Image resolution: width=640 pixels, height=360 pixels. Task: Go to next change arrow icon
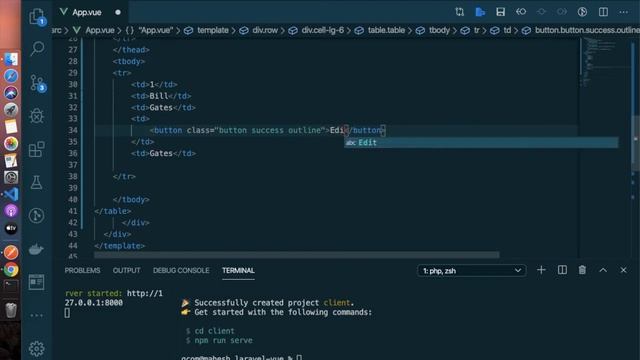pyautogui.click(x=562, y=12)
